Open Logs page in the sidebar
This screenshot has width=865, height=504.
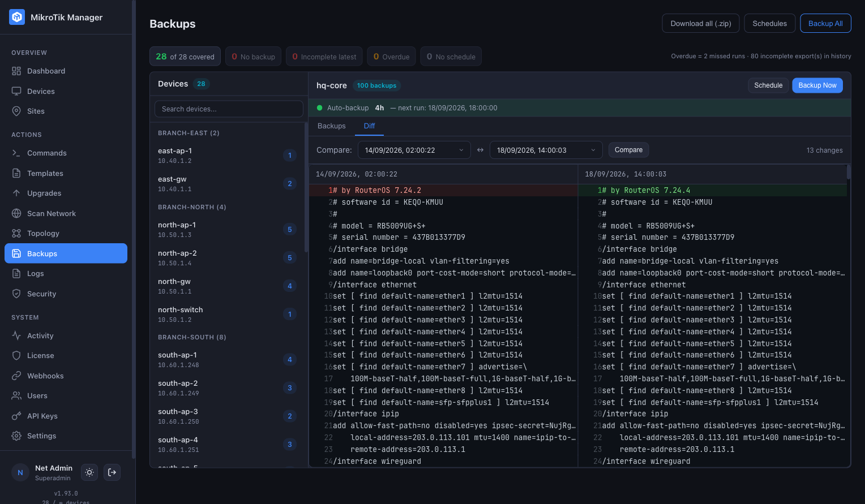tap(66, 274)
